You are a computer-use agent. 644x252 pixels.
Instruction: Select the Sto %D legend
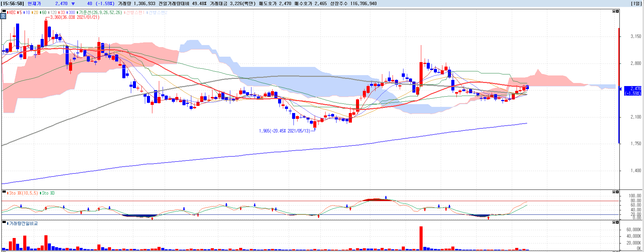click(x=47, y=193)
